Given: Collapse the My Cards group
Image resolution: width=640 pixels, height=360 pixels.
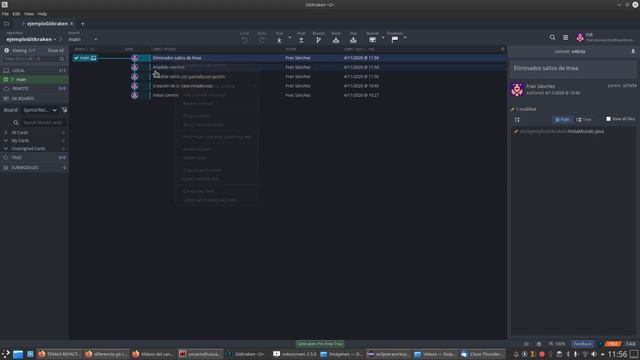Looking at the screenshot, I should click(34, 140).
